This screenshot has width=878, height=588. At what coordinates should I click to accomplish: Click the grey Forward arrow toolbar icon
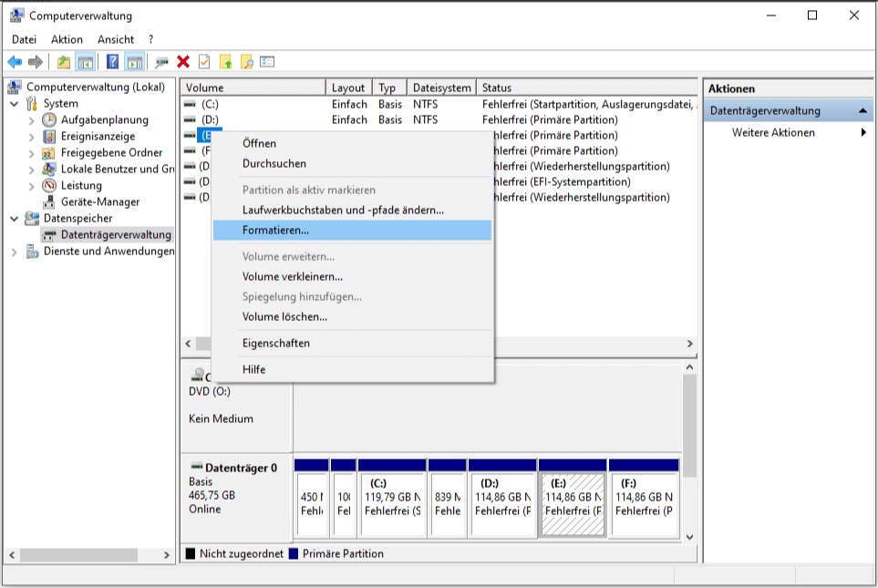click(x=36, y=62)
